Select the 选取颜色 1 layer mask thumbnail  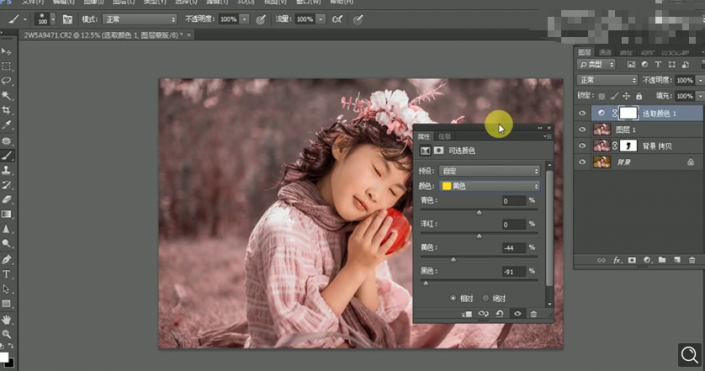coord(628,113)
